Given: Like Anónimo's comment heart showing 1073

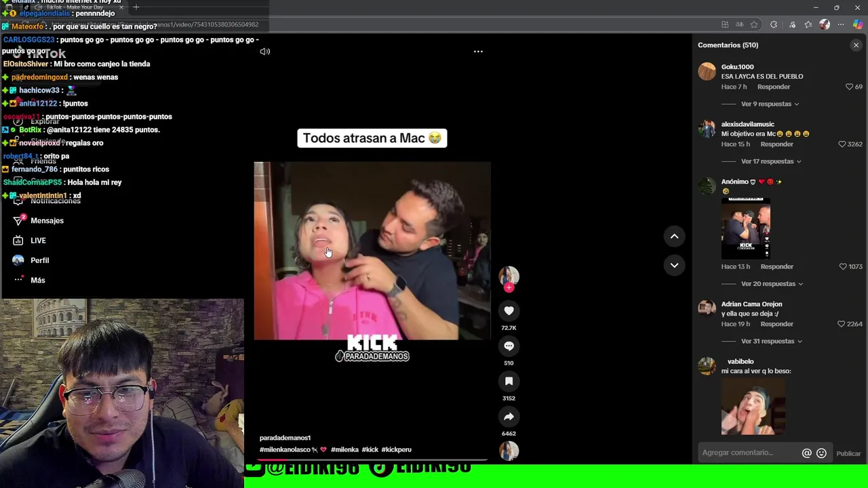Looking at the screenshot, I should click(843, 266).
